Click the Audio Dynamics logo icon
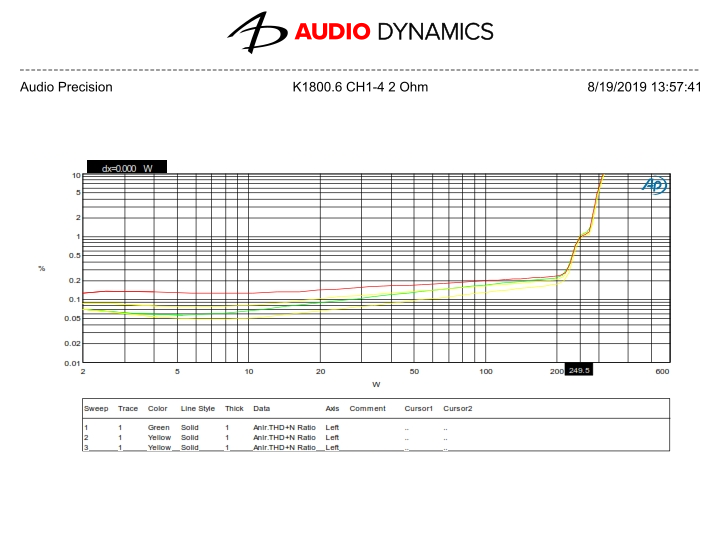The image size is (720, 540). tap(256, 32)
